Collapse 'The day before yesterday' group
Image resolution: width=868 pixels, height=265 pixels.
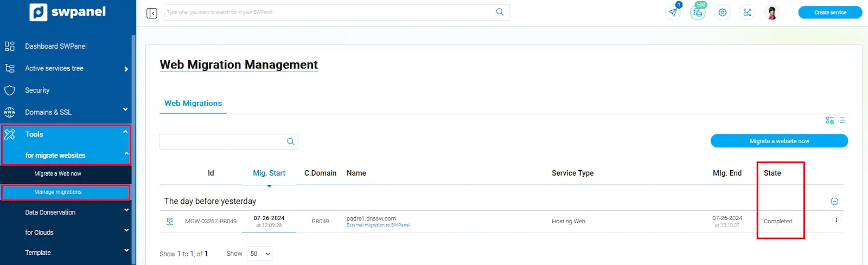[834, 202]
